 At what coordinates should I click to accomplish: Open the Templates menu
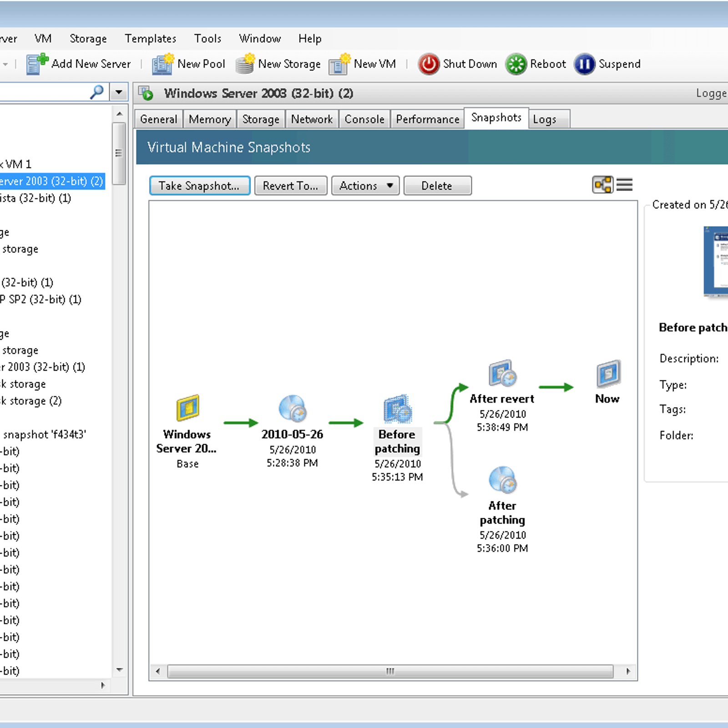point(151,39)
